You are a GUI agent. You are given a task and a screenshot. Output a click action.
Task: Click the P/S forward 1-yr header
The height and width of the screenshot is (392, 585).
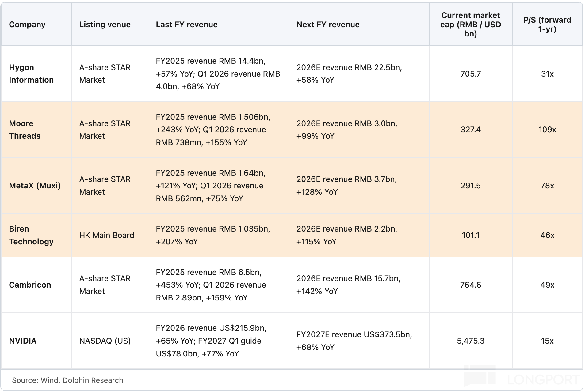pos(547,24)
